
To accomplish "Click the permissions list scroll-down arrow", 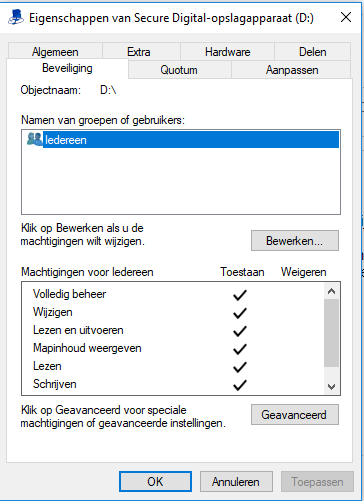I will pos(331,386).
